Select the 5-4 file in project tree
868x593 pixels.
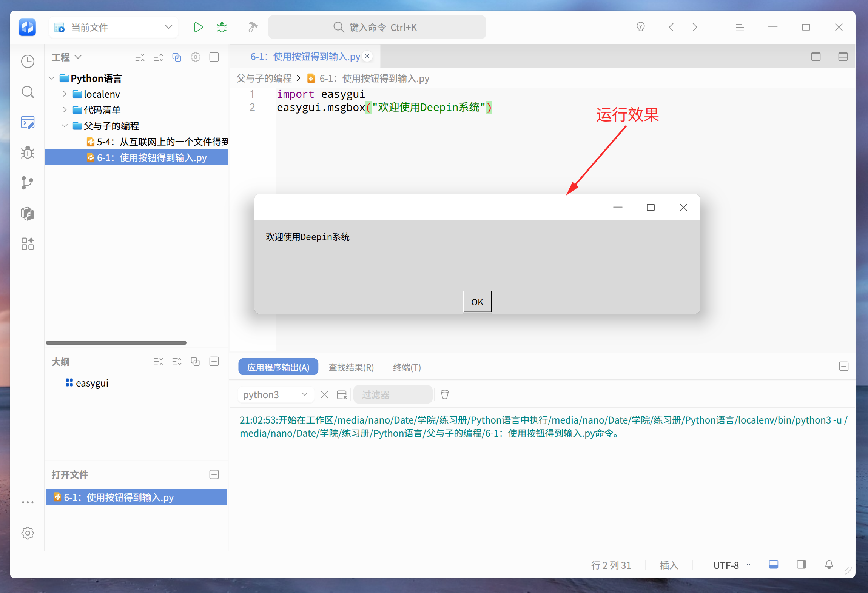click(137, 142)
